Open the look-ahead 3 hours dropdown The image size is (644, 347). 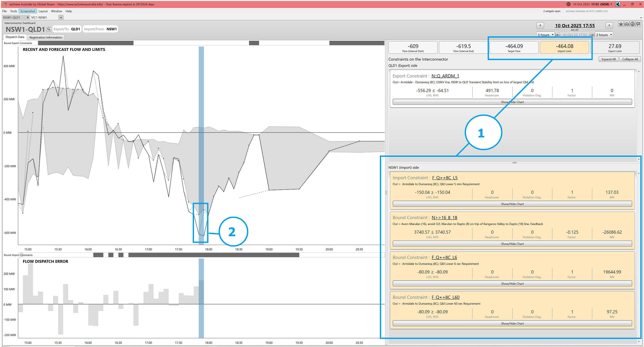tap(604, 35)
